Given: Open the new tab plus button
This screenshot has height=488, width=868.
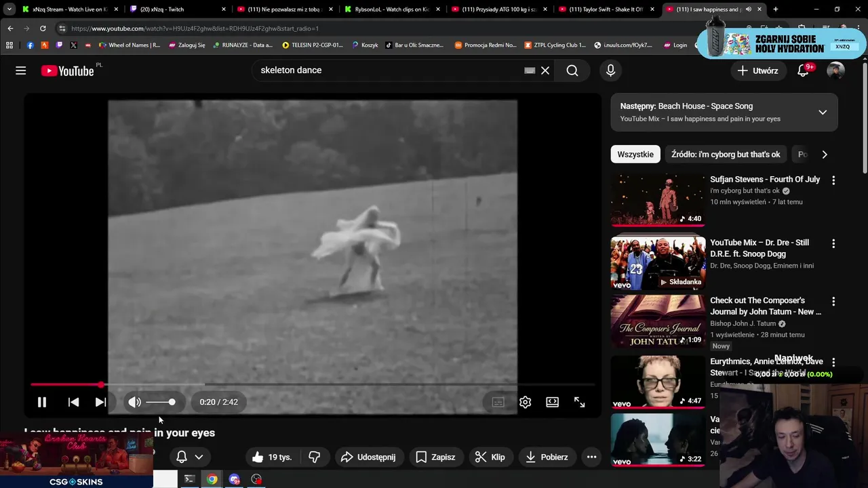Looking at the screenshot, I should tap(775, 9).
